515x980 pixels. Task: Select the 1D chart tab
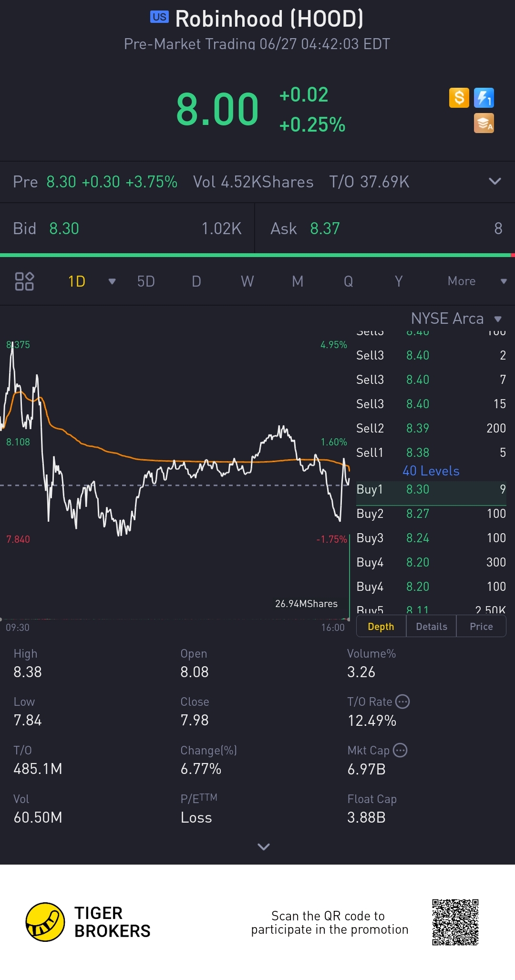[77, 281]
